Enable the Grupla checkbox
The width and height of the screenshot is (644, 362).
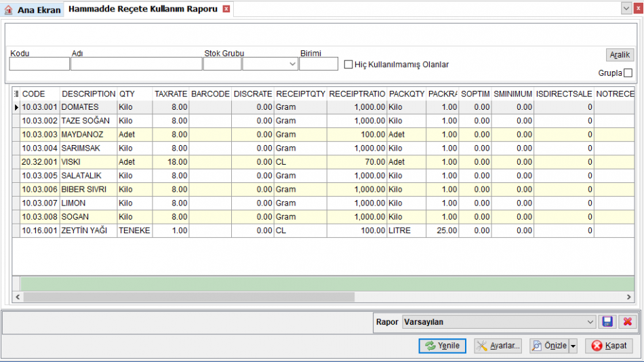tap(628, 73)
